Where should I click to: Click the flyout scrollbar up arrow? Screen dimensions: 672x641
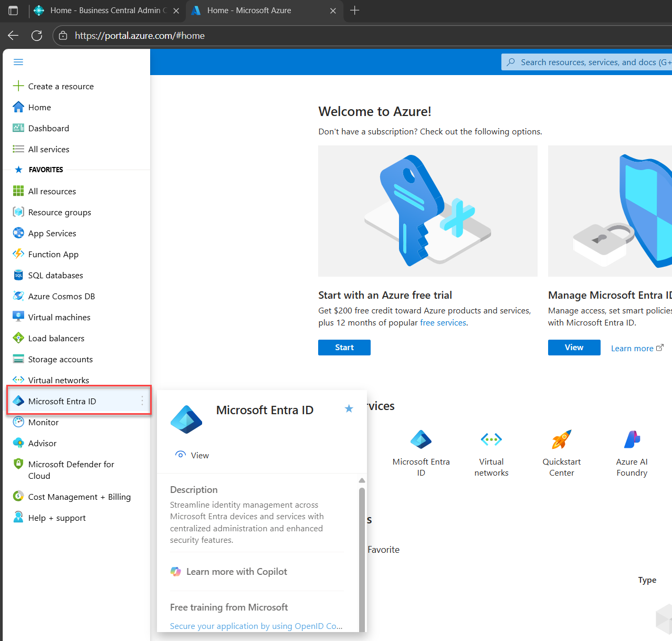(362, 480)
